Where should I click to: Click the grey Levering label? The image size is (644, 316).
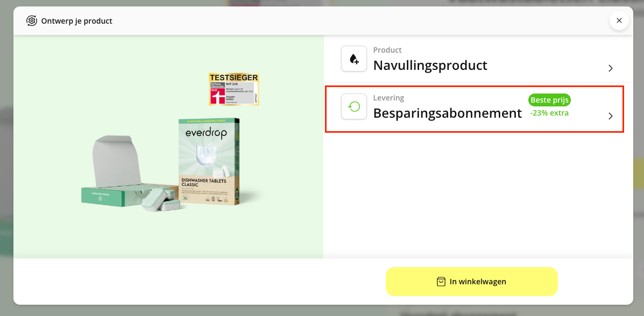coord(388,98)
